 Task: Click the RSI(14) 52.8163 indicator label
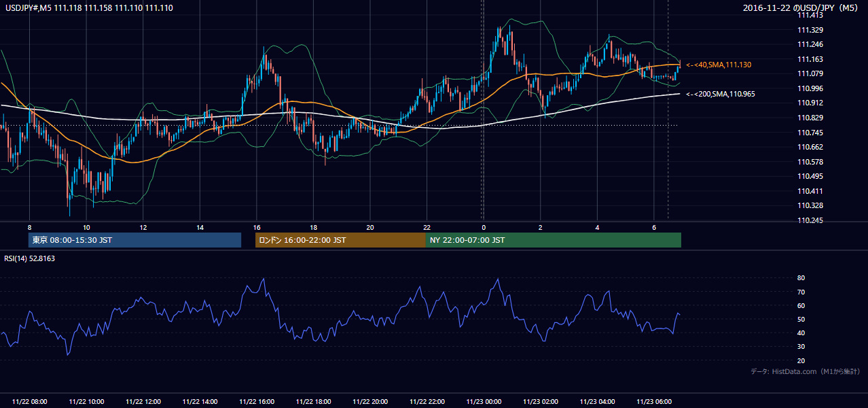pyautogui.click(x=29, y=258)
